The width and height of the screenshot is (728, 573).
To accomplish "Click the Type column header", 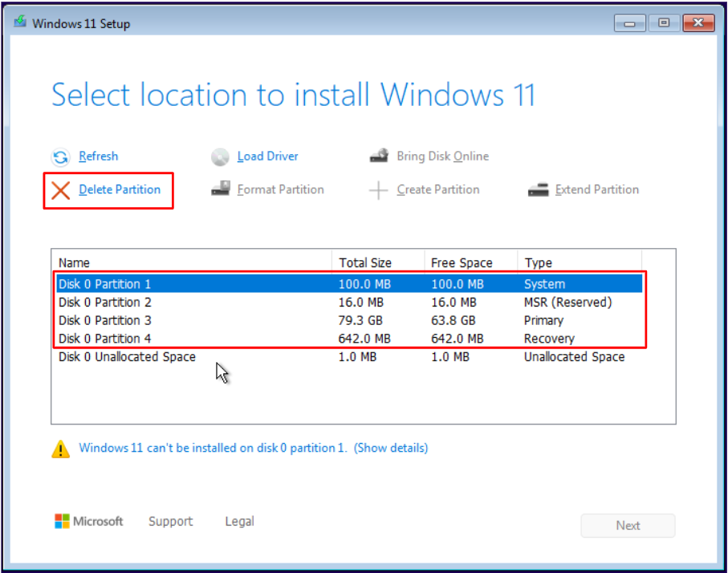I will pos(538,262).
